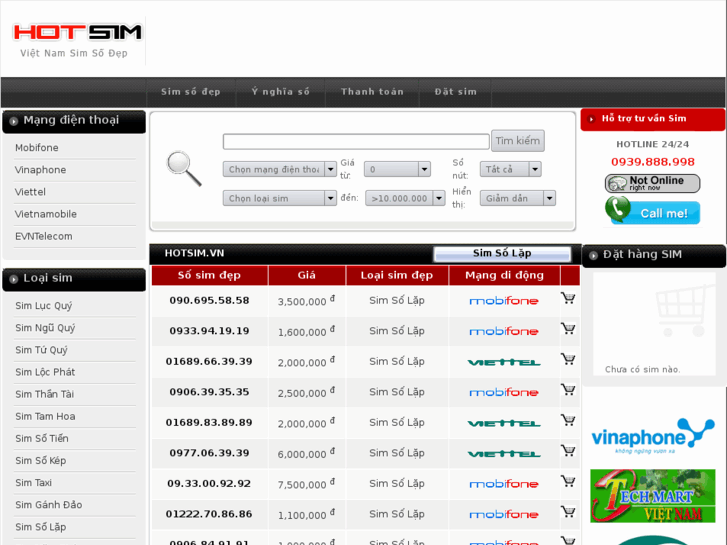727x545 pixels.
Task: Click the Sim Số Lặp header tab
Action: click(x=502, y=253)
